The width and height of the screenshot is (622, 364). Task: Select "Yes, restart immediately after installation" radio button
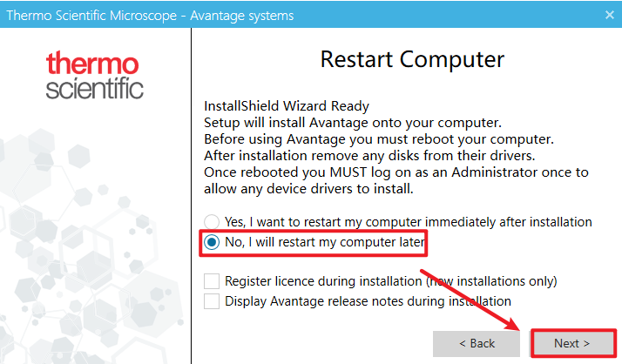click(211, 222)
